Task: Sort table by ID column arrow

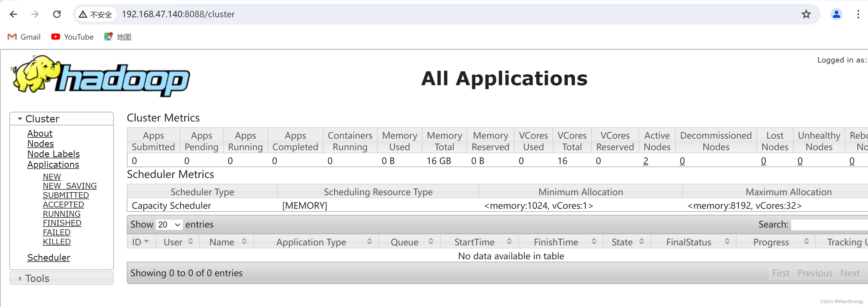Action: tap(146, 241)
